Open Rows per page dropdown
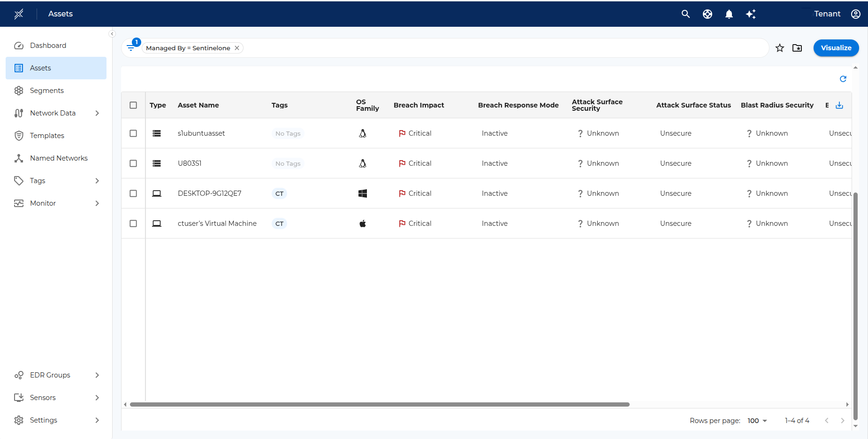 coord(757,421)
